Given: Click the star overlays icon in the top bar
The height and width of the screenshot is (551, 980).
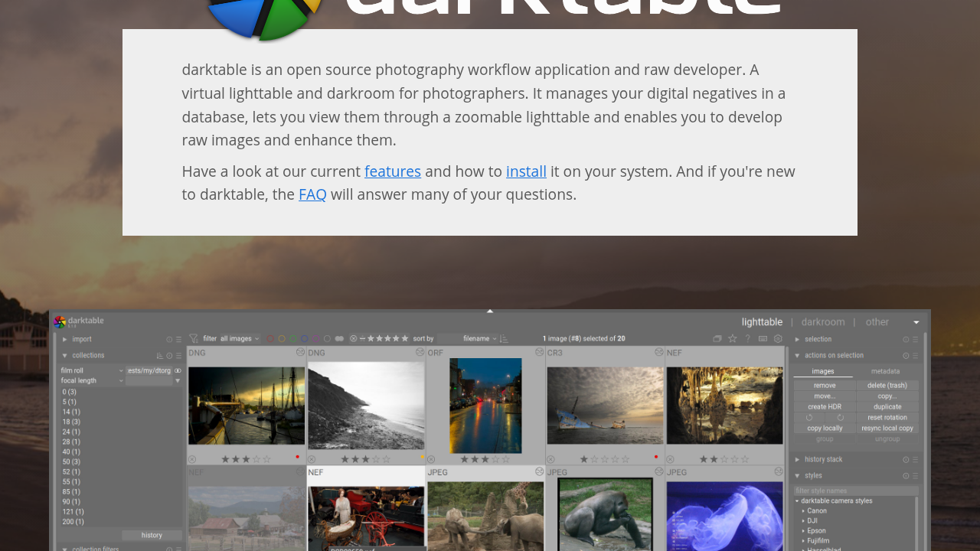Looking at the screenshot, I should pos(732,338).
